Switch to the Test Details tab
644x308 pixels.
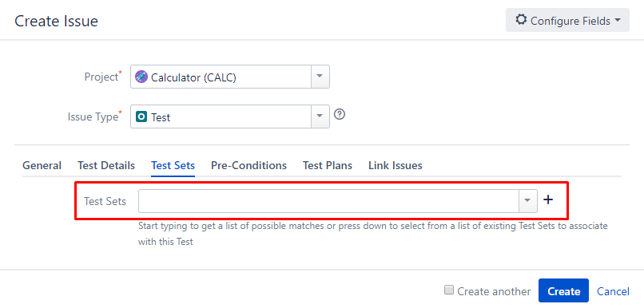click(x=106, y=166)
